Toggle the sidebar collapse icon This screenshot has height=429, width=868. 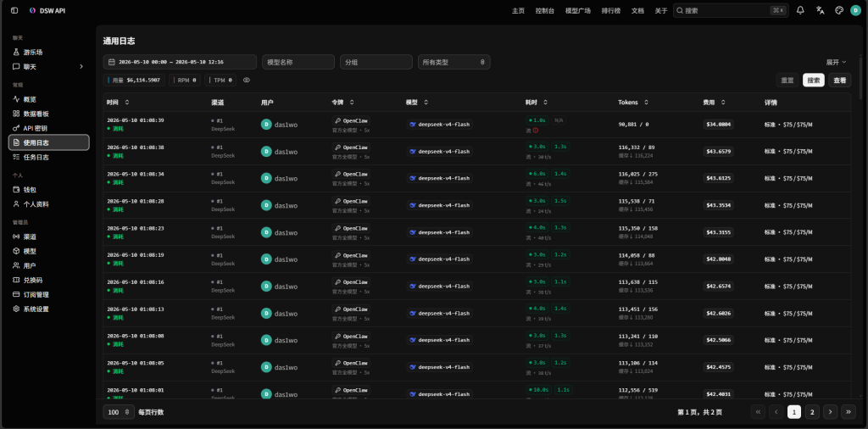pos(14,10)
